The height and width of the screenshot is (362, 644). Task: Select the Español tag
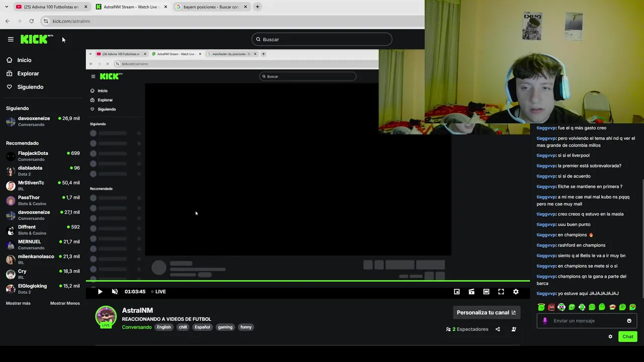[x=202, y=327]
